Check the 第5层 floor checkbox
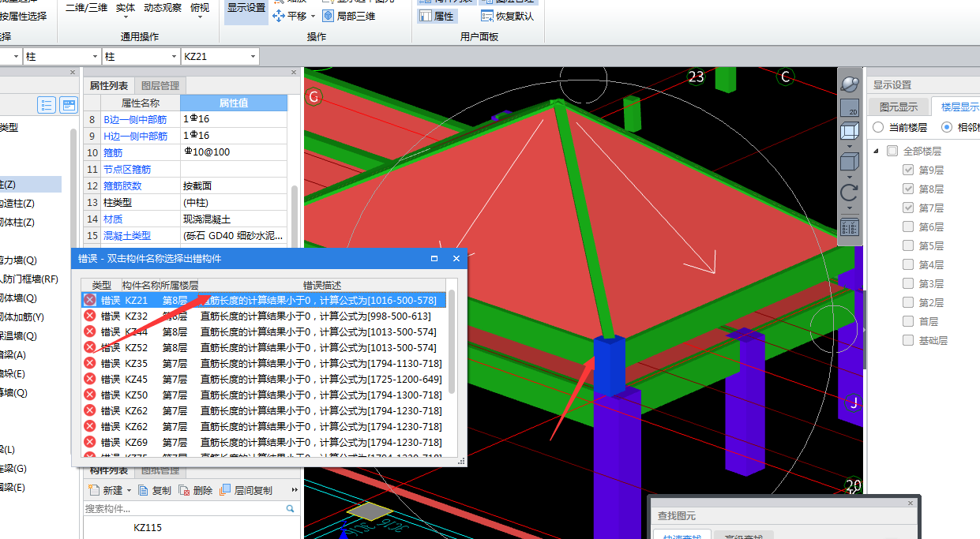980x539 pixels. pyautogui.click(x=908, y=245)
